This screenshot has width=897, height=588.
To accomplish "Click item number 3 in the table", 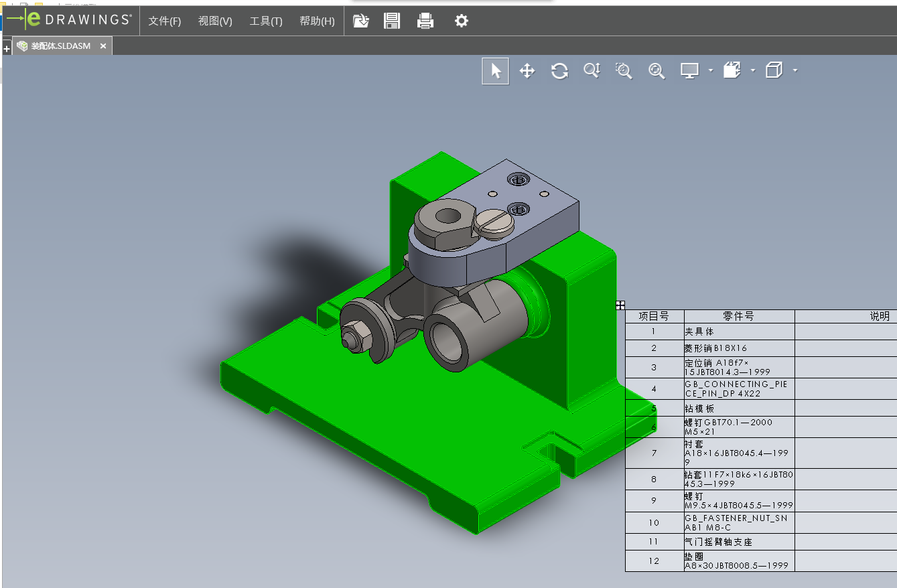I will (654, 367).
